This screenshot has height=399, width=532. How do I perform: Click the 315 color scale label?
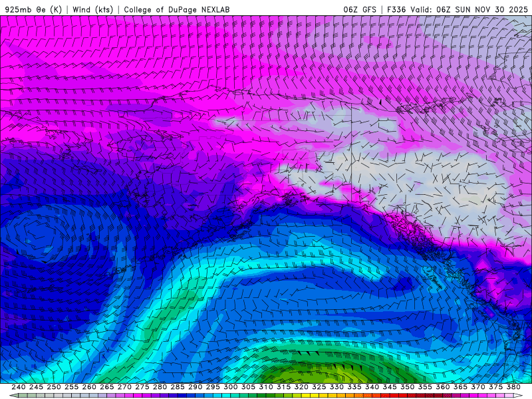pyautogui.click(x=283, y=387)
